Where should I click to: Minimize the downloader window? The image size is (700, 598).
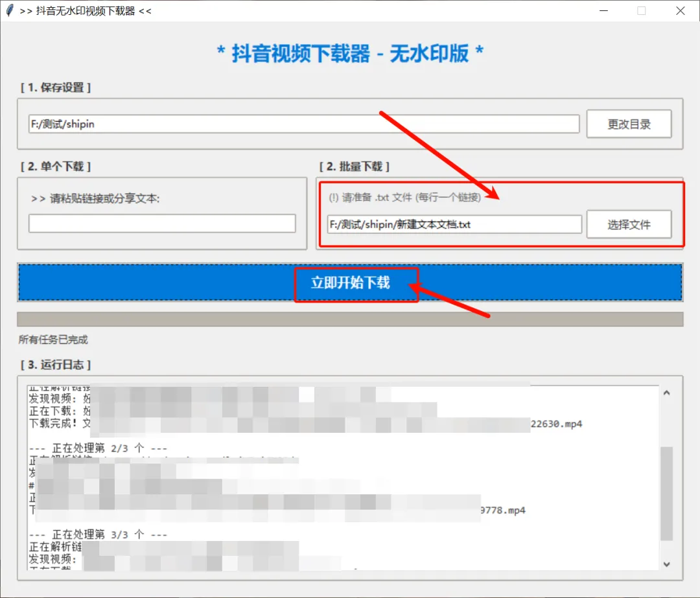click(603, 11)
